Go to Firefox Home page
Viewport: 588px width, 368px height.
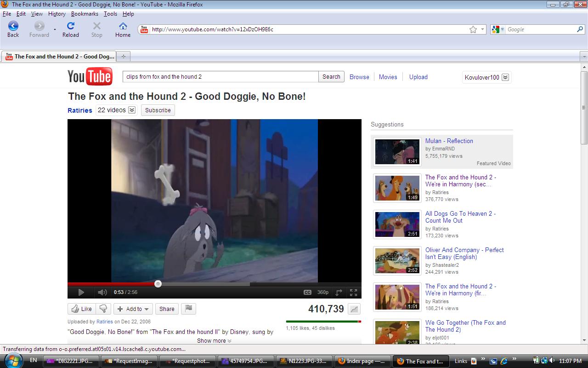pyautogui.click(x=123, y=29)
